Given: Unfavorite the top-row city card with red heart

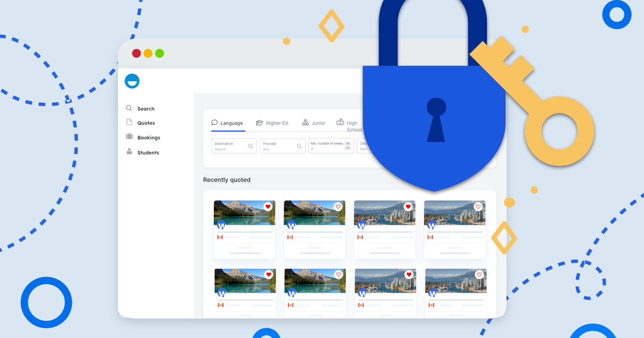Looking at the screenshot, I should coord(408,206).
